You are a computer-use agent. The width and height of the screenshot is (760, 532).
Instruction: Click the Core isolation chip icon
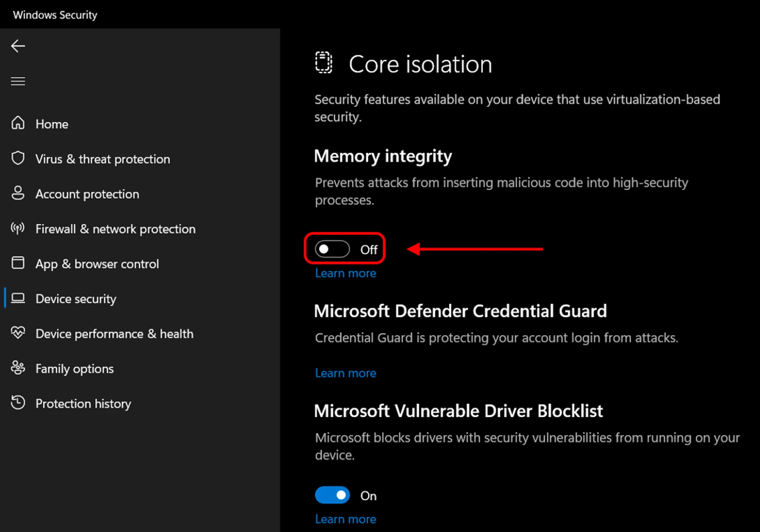tap(323, 63)
